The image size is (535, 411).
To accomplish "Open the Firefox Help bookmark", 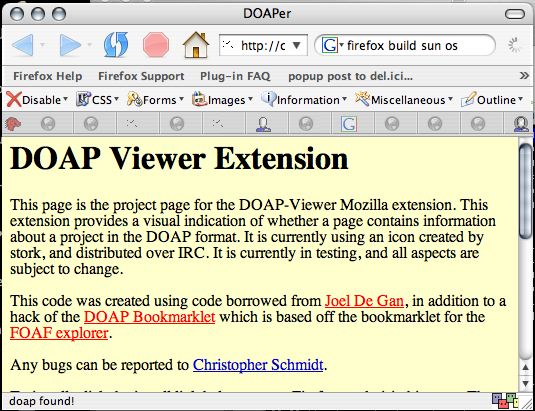I will (47, 76).
